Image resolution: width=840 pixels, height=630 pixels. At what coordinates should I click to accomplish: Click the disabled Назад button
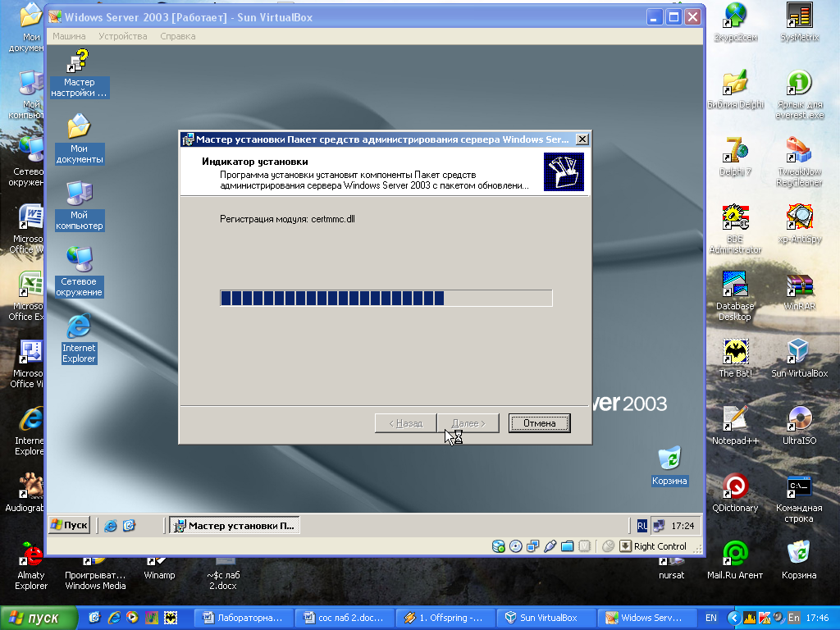pos(405,422)
